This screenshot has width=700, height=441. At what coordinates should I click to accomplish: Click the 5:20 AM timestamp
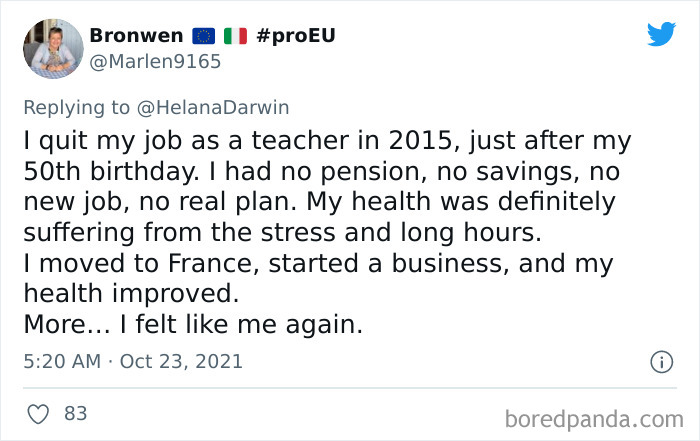[x=62, y=361]
